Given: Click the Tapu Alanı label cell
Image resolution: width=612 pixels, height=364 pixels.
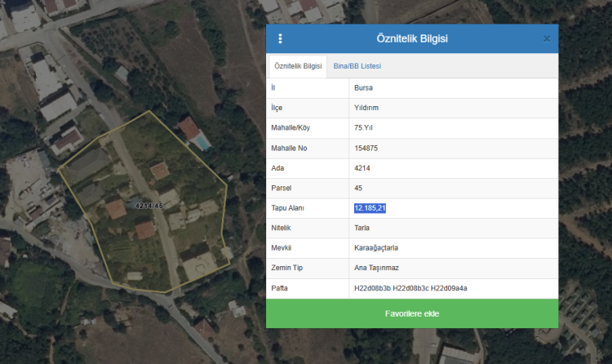Looking at the screenshot, I should 286,208.
